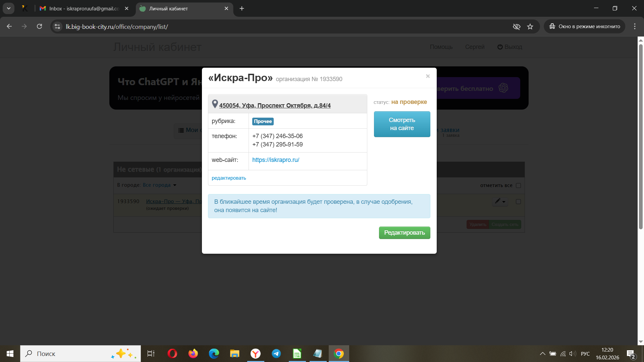Reload the page

point(39,26)
